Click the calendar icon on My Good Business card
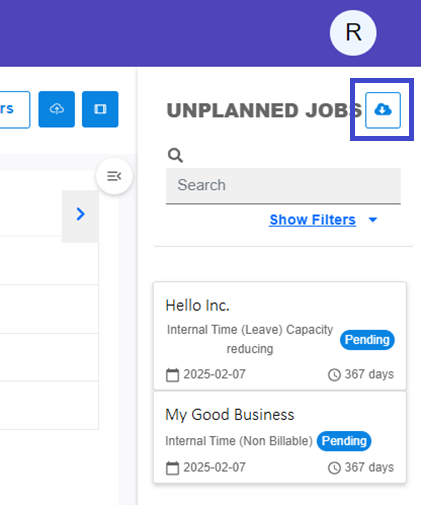The width and height of the screenshot is (421, 505). tap(172, 468)
